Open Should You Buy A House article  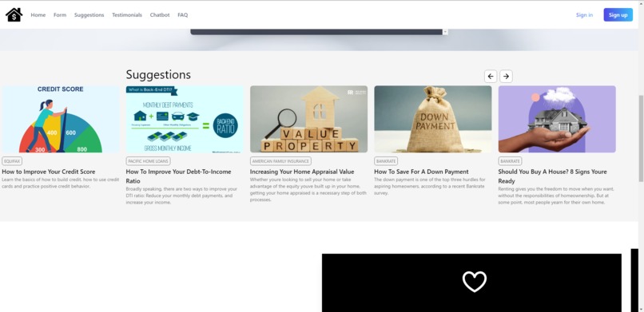click(x=552, y=176)
